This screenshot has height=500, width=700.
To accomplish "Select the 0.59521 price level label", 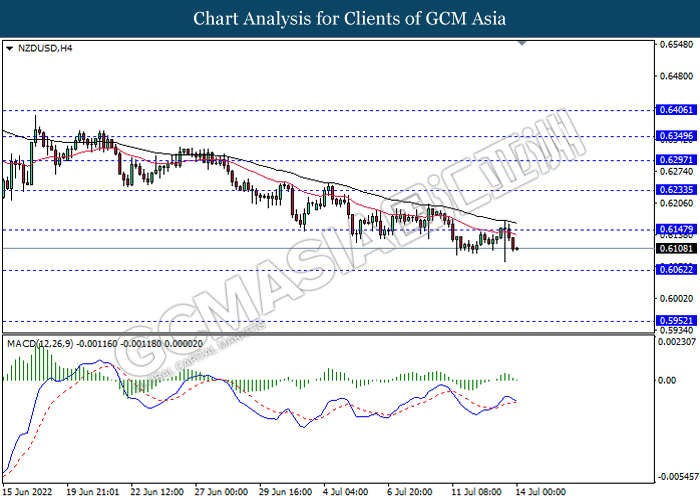I will (x=676, y=321).
